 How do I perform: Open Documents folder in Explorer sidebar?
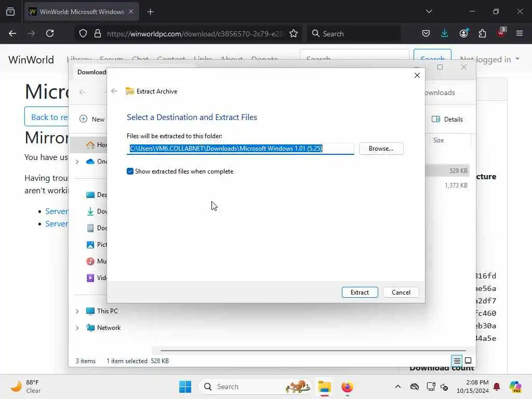(x=96, y=228)
